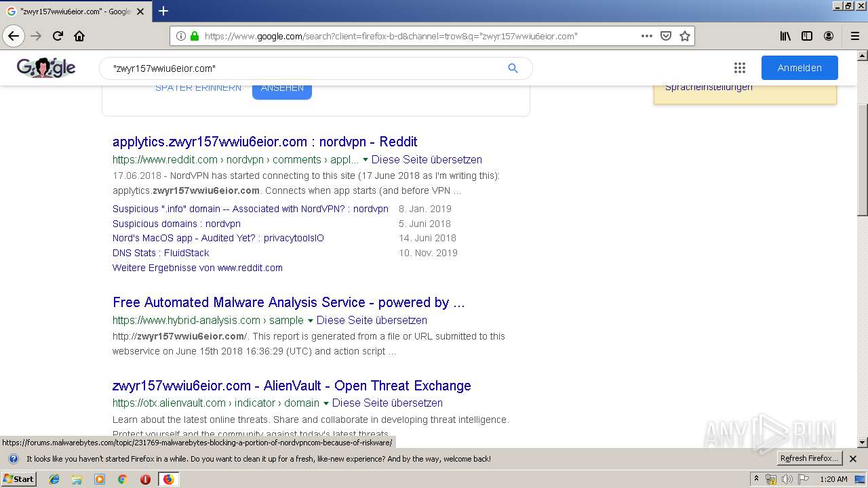
Task: Click the forward navigation arrow
Action: coord(37,36)
